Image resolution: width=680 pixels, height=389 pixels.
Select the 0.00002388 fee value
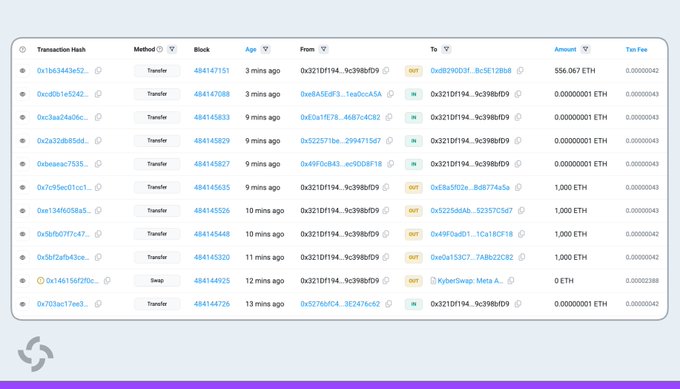(642, 281)
